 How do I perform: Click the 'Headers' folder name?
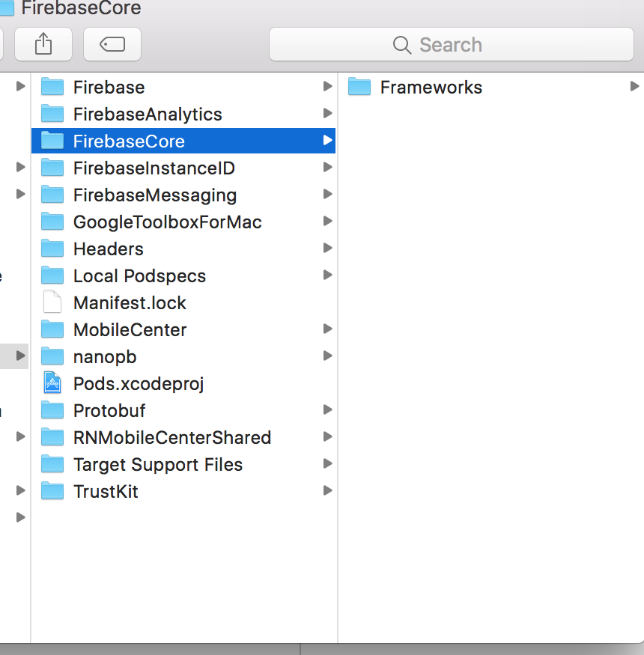(x=109, y=249)
